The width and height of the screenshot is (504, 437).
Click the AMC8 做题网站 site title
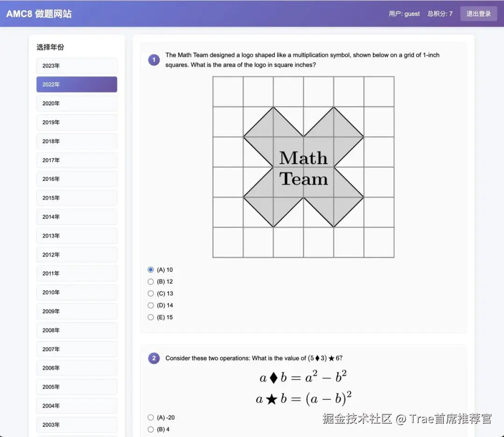[39, 14]
